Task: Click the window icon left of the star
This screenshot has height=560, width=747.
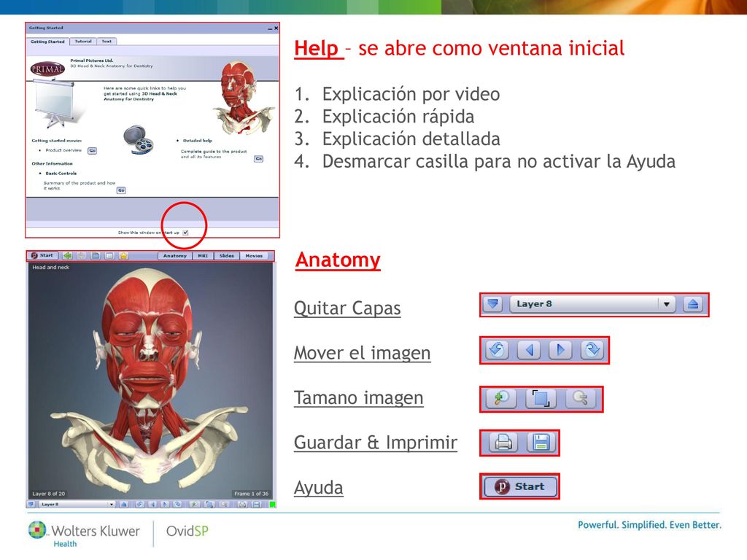Action: pos(109,256)
